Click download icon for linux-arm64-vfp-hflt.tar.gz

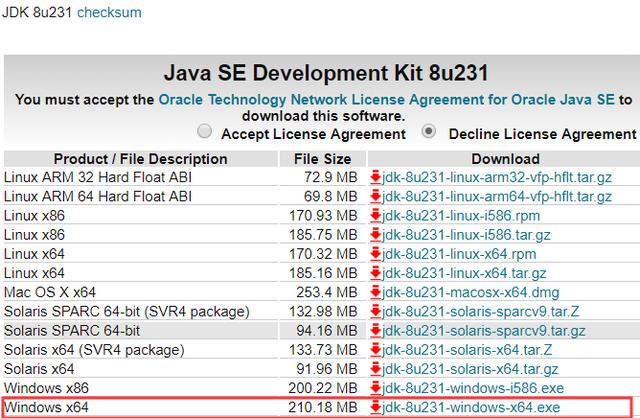375,197
